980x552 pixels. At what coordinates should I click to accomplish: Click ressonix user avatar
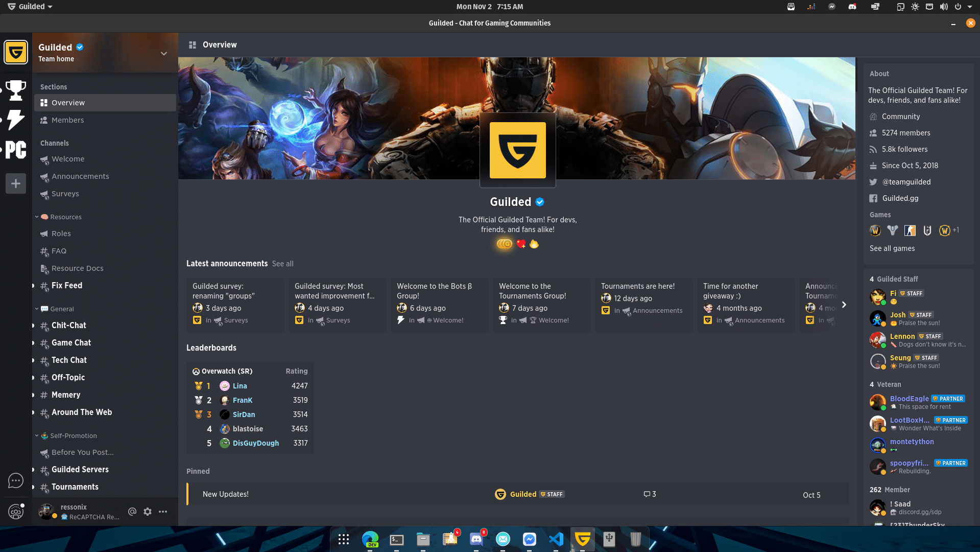[x=46, y=511]
